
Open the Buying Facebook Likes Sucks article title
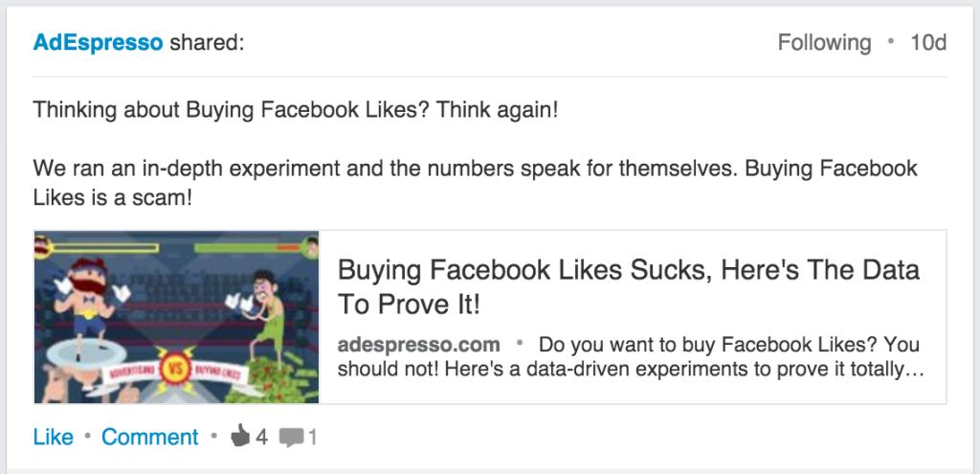pyautogui.click(x=628, y=287)
